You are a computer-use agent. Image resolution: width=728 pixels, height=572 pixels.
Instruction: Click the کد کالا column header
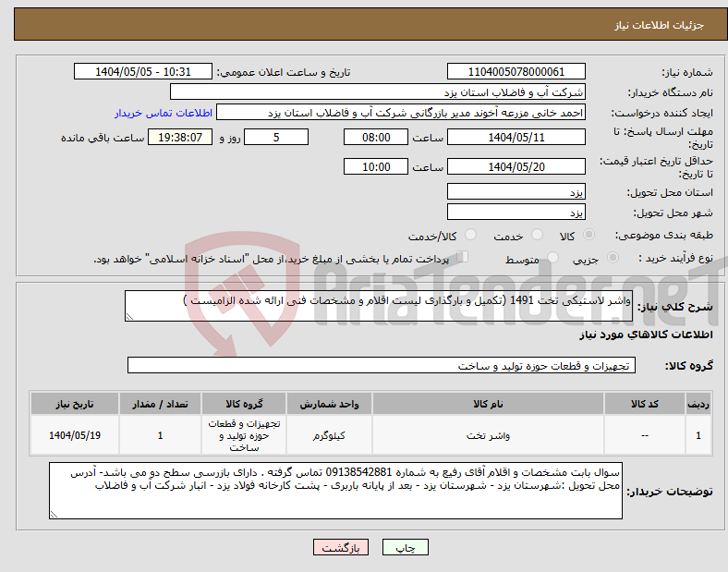click(x=645, y=404)
